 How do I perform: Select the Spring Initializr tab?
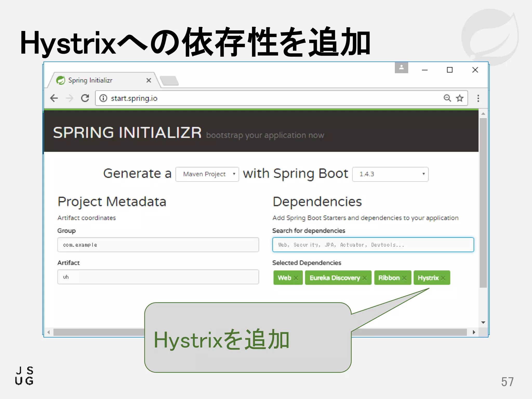104,80
